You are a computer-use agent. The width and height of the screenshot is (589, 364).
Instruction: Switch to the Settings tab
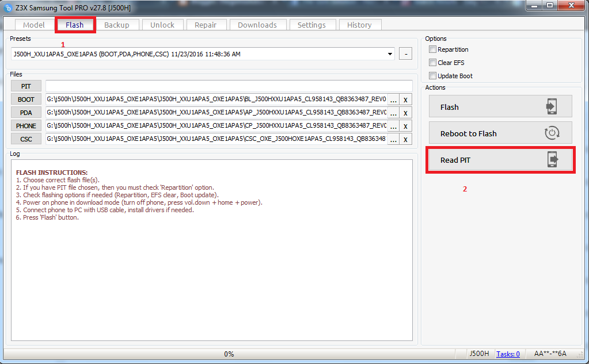click(x=312, y=25)
